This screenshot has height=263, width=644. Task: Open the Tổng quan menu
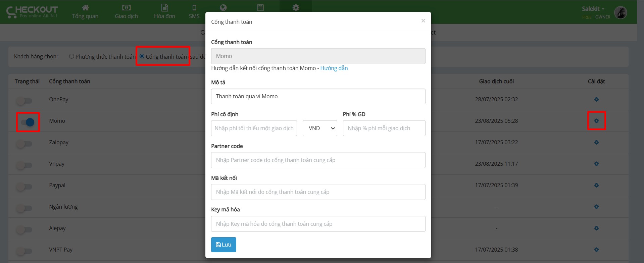(x=85, y=12)
